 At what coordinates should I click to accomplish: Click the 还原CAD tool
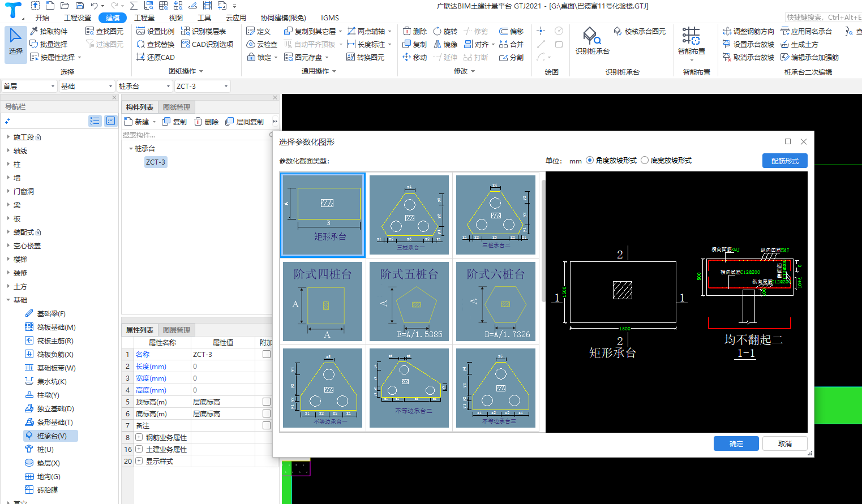tap(156, 57)
